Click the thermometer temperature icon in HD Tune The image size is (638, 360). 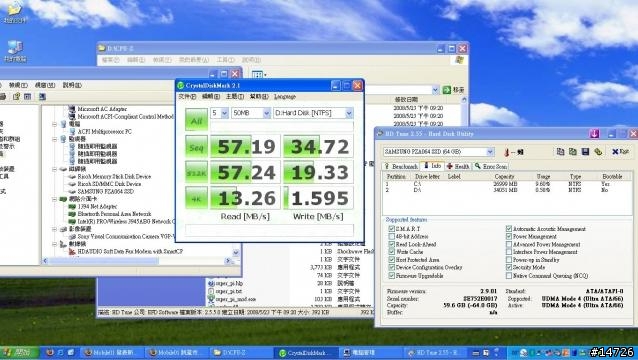pos(507,153)
